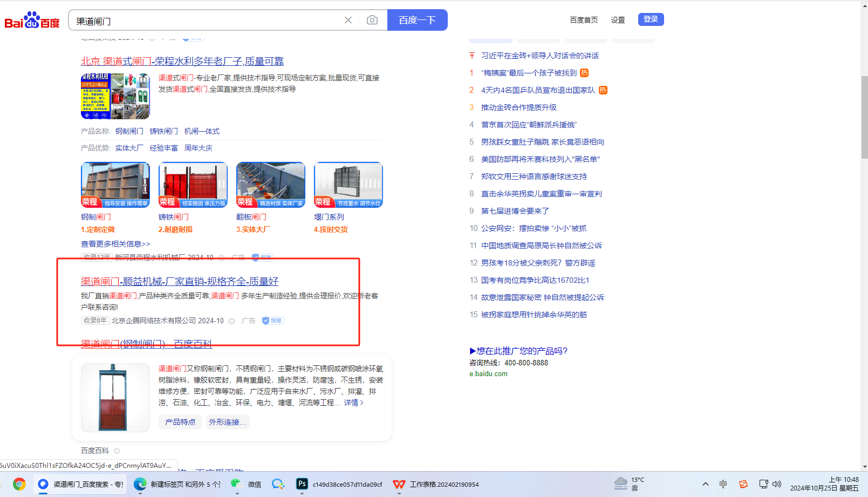This screenshot has width=868, height=497.
Task: Clear the search box with the X icon
Action: [348, 20]
